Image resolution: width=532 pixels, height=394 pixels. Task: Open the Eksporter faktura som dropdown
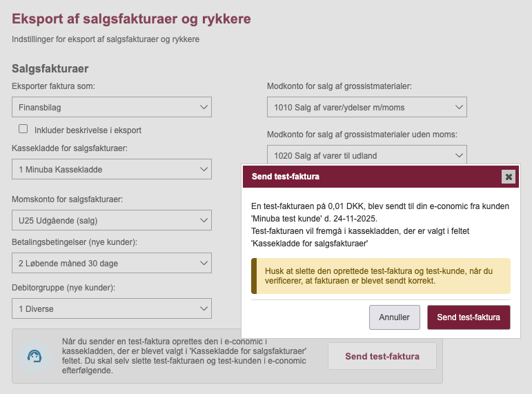pyautogui.click(x=112, y=107)
